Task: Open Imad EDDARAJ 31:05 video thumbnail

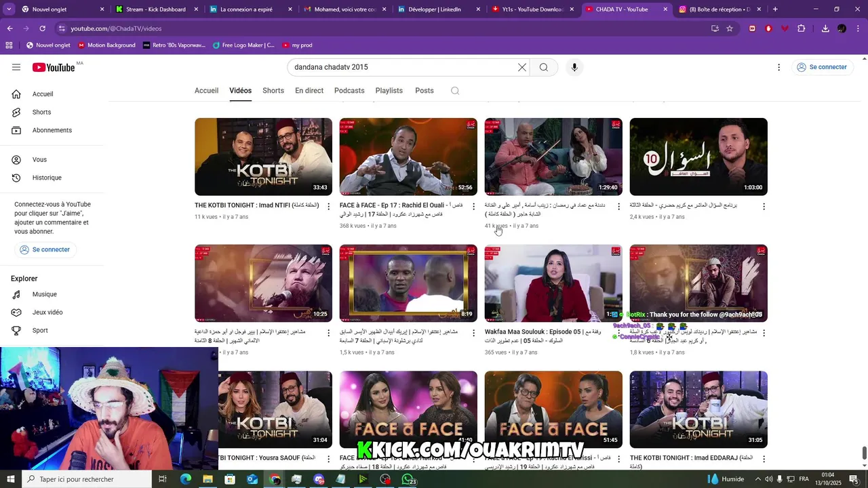Action: tap(698, 409)
